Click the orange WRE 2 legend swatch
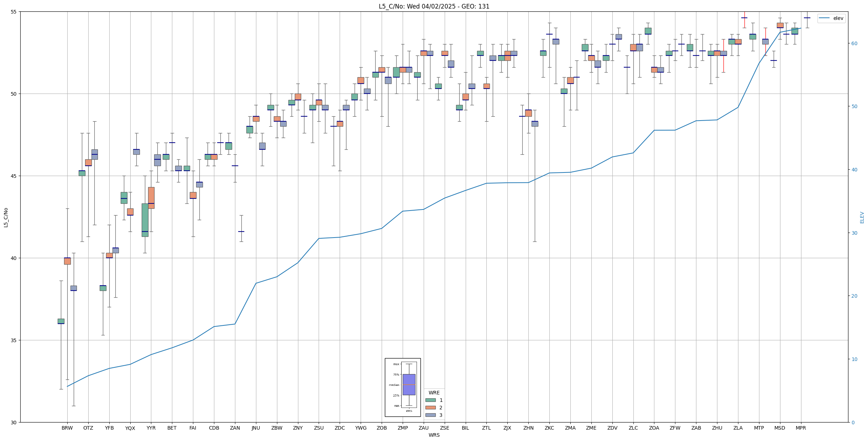The image size is (868, 441). (430, 408)
